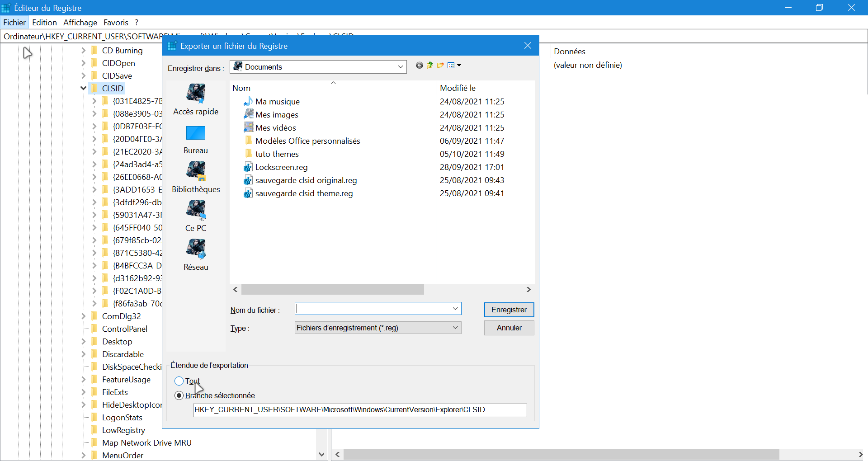The height and width of the screenshot is (461, 868).
Task: Choose the Branche sélectionnée radio button
Action: [x=179, y=395]
